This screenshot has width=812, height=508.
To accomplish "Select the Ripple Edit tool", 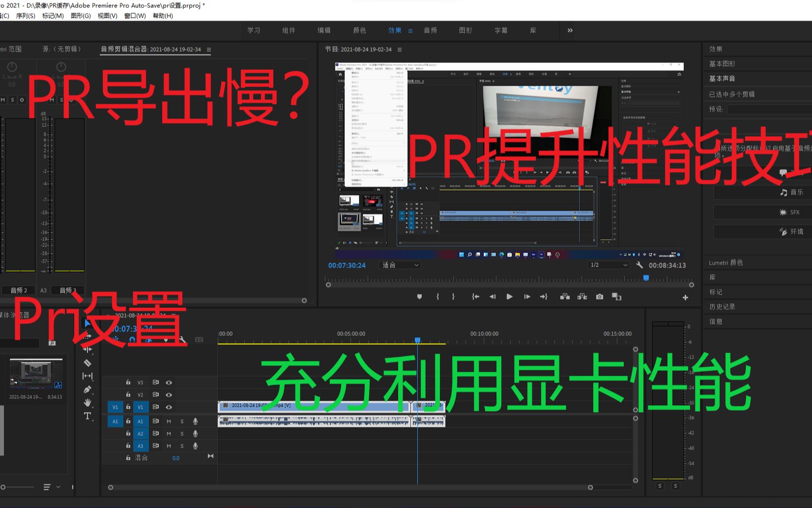I will tap(87, 350).
